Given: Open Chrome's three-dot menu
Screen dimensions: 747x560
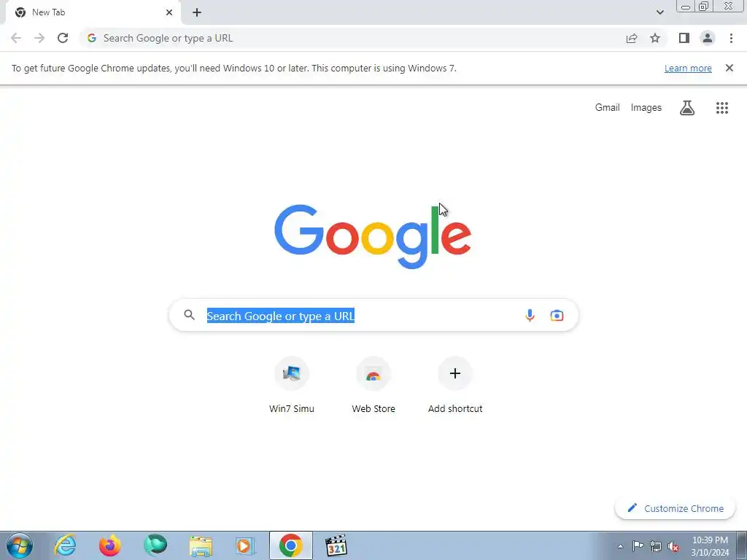Looking at the screenshot, I should click(731, 38).
